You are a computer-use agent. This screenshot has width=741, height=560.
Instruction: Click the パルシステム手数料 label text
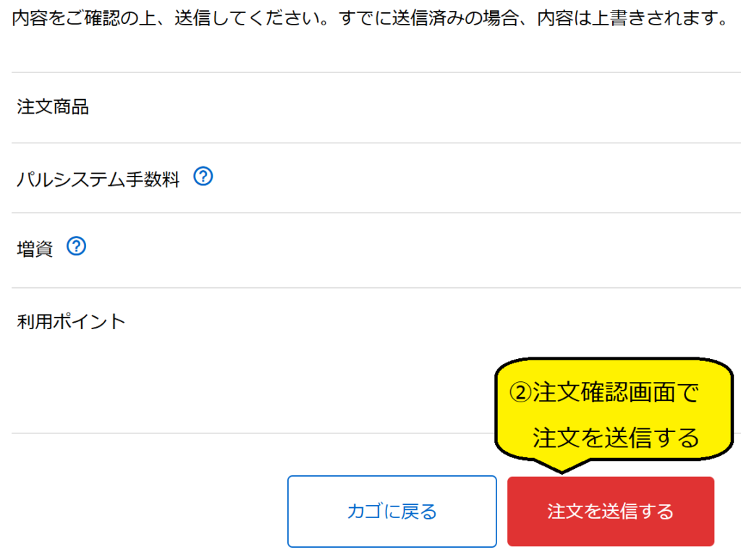(x=98, y=179)
